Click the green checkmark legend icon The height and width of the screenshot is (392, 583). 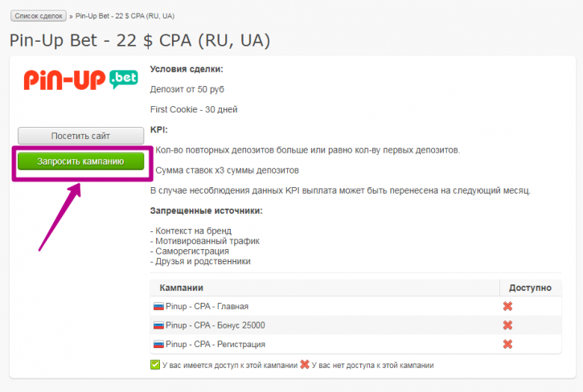point(155,365)
